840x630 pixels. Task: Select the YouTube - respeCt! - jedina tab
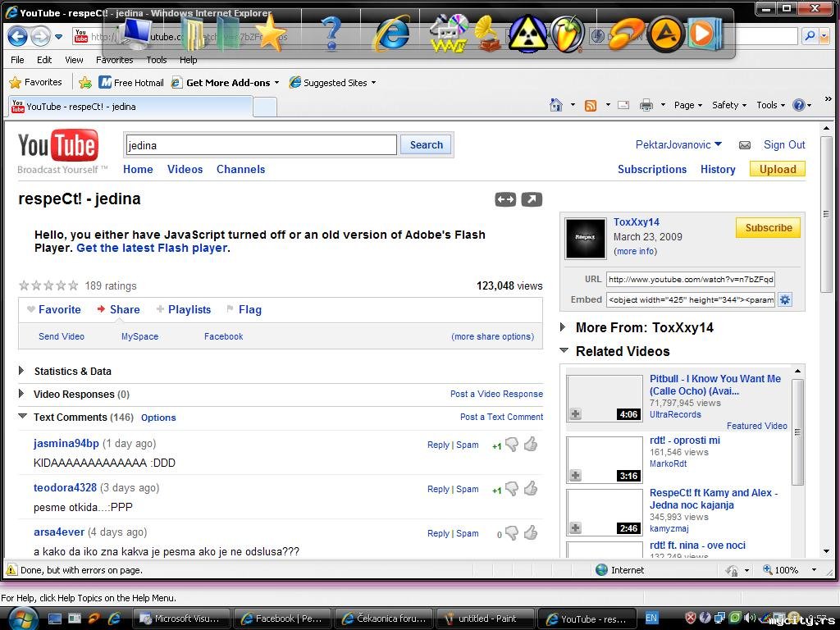click(x=130, y=107)
